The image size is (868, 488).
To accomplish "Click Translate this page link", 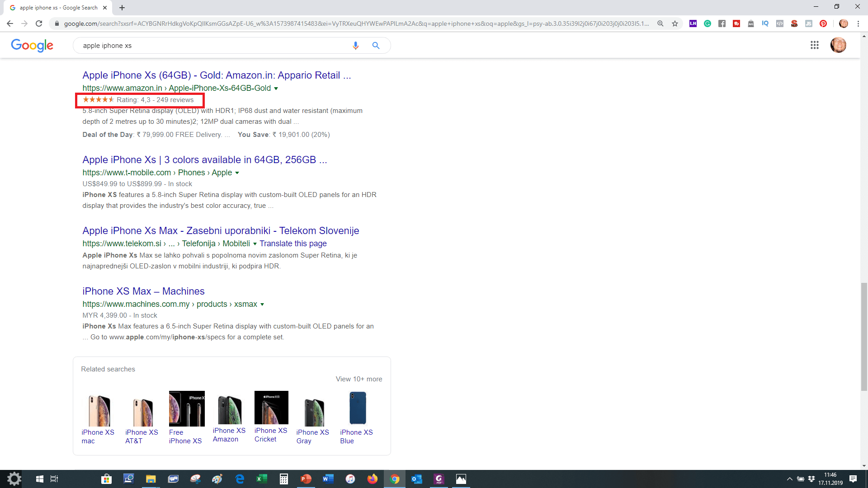I will (293, 244).
